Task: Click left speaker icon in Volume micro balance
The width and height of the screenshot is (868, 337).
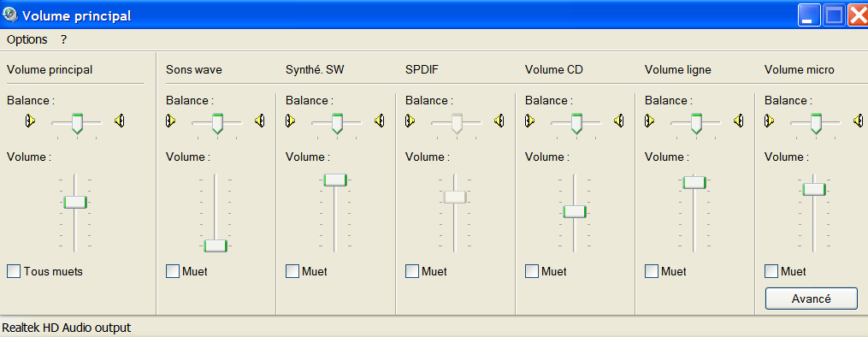Action: click(x=770, y=120)
